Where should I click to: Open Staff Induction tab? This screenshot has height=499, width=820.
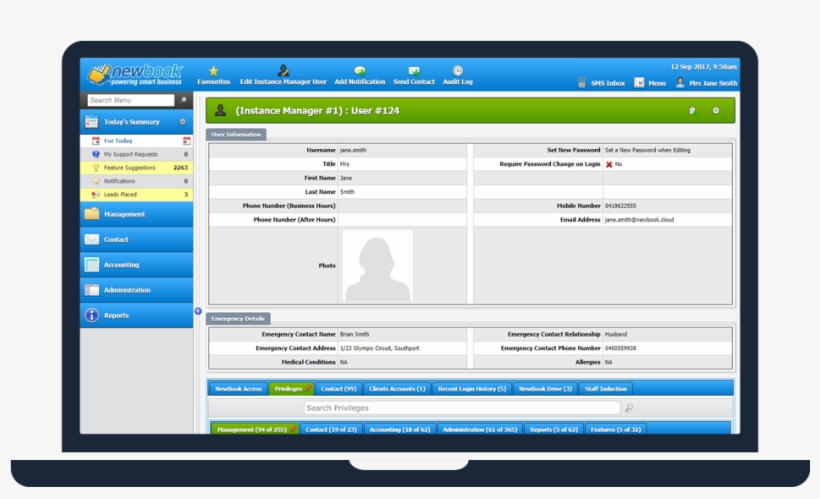(606, 389)
